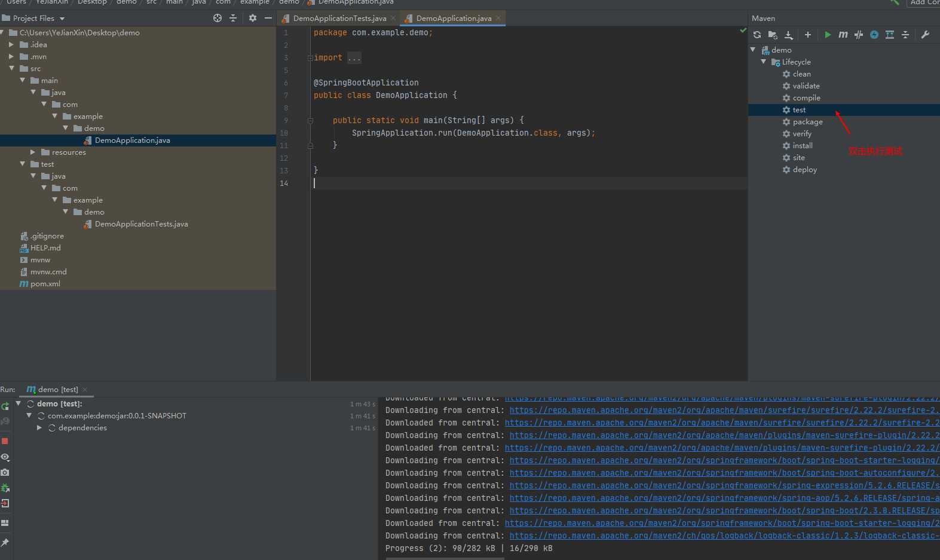Select Maven lifecycle goal compile
Image resolution: width=940 pixels, height=560 pixels.
pos(806,98)
